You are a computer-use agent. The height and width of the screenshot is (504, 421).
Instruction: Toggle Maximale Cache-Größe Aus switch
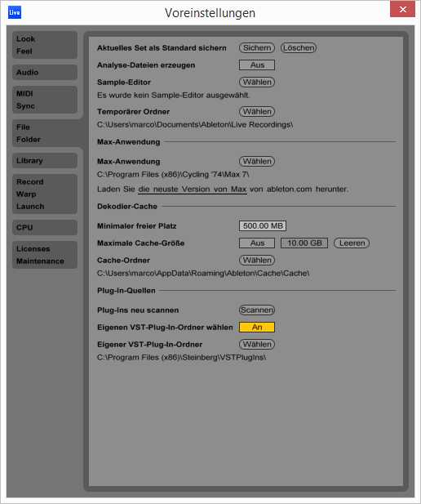(x=257, y=243)
